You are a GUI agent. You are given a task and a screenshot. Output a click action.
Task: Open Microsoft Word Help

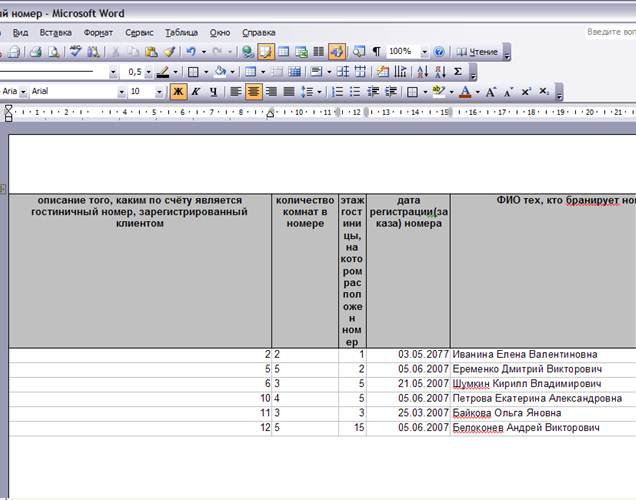pos(439,52)
